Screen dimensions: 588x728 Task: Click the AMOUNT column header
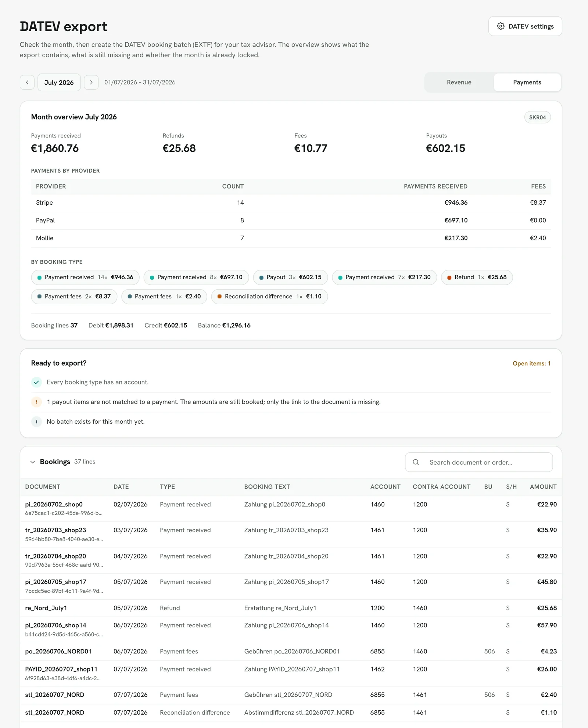(543, 487)
